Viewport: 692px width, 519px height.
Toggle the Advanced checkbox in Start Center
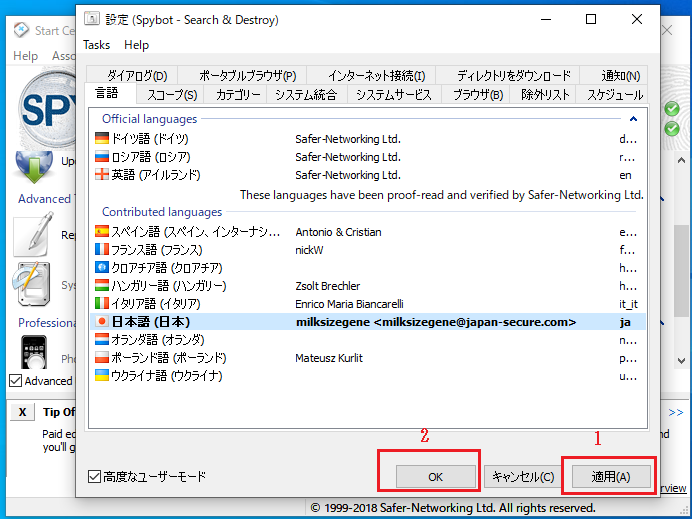(15, 381)
